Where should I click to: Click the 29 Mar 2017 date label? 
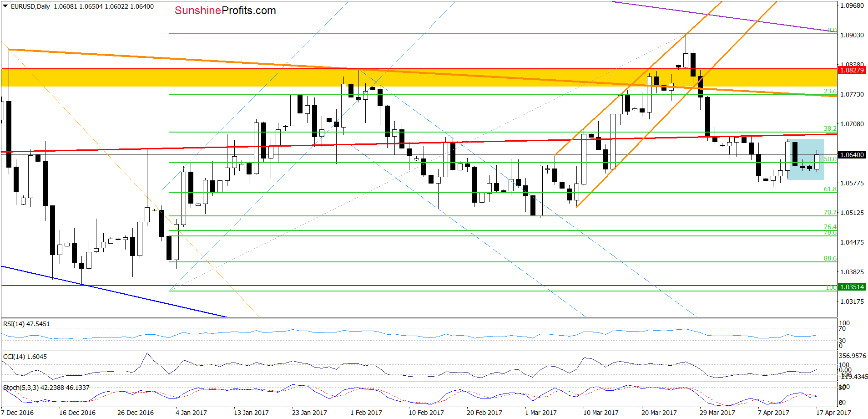[717, 413]
